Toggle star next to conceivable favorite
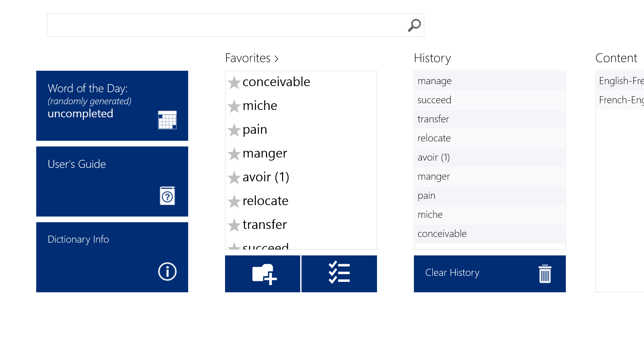This screenshot has height=362, width=644. [234, 82]
